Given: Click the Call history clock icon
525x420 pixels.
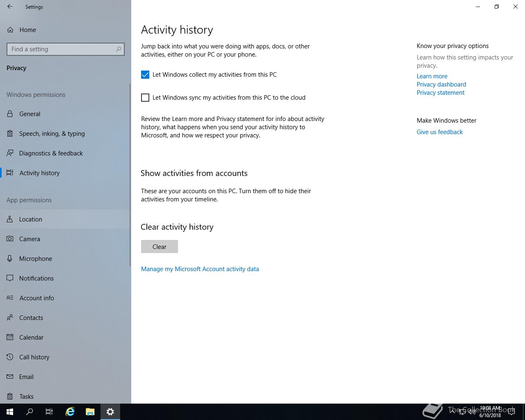Looking at the screenshot, I should 10,357.
